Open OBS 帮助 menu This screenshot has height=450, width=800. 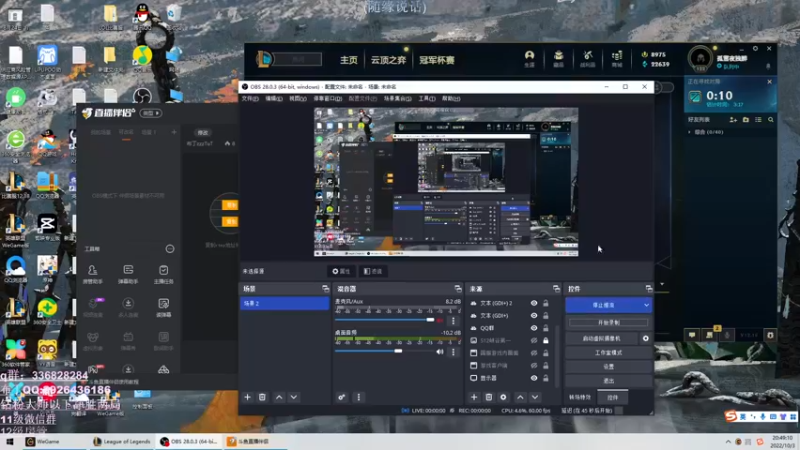pyautogui.click(x=451, y=98)
